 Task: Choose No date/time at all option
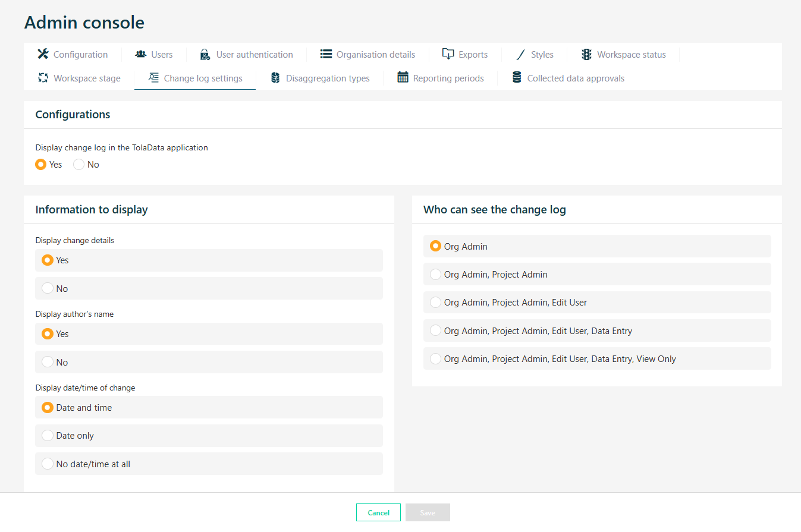click(48, 464)
